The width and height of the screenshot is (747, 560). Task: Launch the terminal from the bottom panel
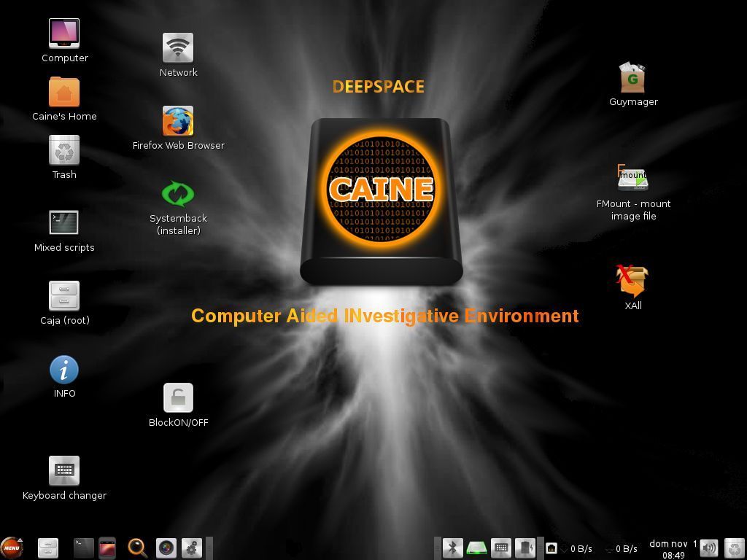(83, 548)
